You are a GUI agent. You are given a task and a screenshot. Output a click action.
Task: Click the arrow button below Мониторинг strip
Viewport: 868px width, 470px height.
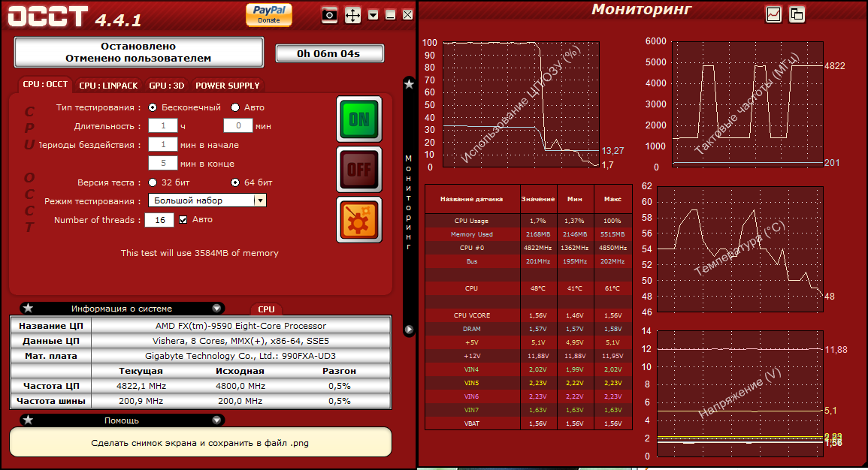click(409, 330)
